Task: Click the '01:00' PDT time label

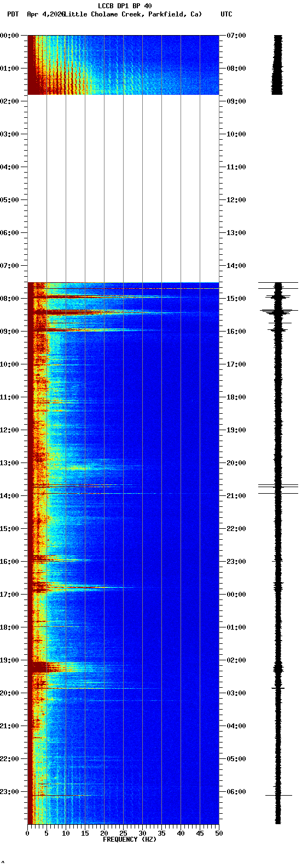Action: tap(10, 68)
